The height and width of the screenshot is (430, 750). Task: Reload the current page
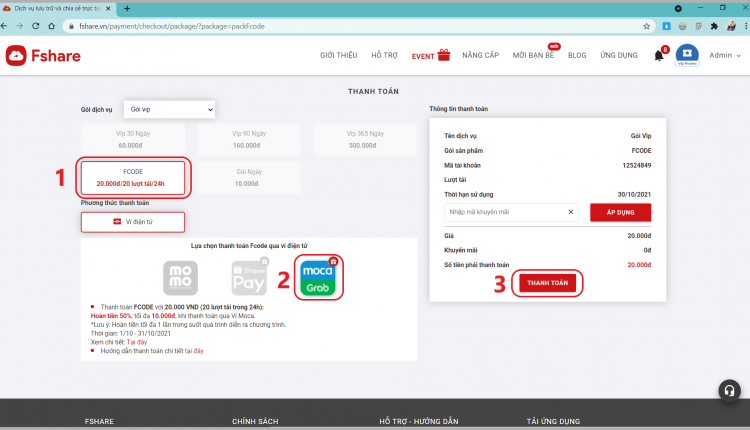[35, 26]
